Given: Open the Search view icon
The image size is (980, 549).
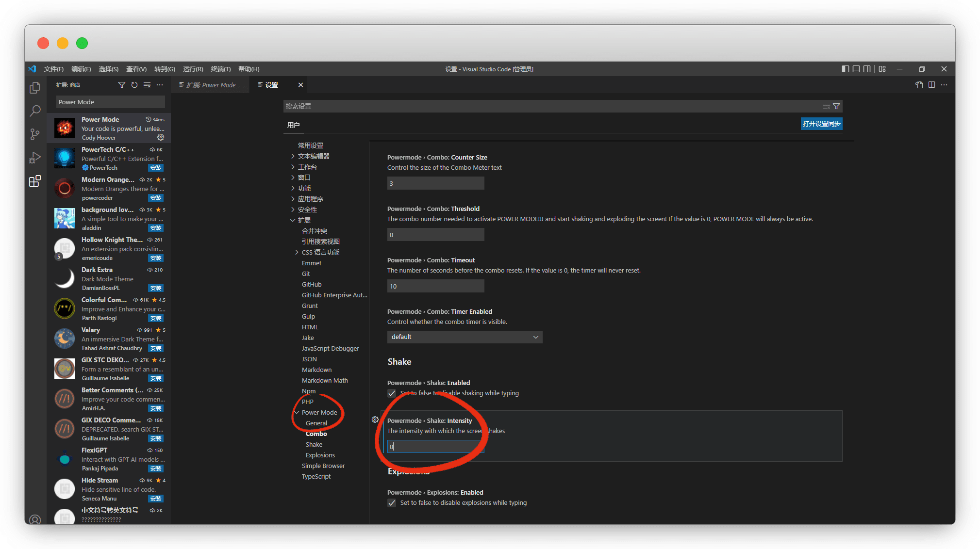Looking at the screenshot, I should [35, 111].
